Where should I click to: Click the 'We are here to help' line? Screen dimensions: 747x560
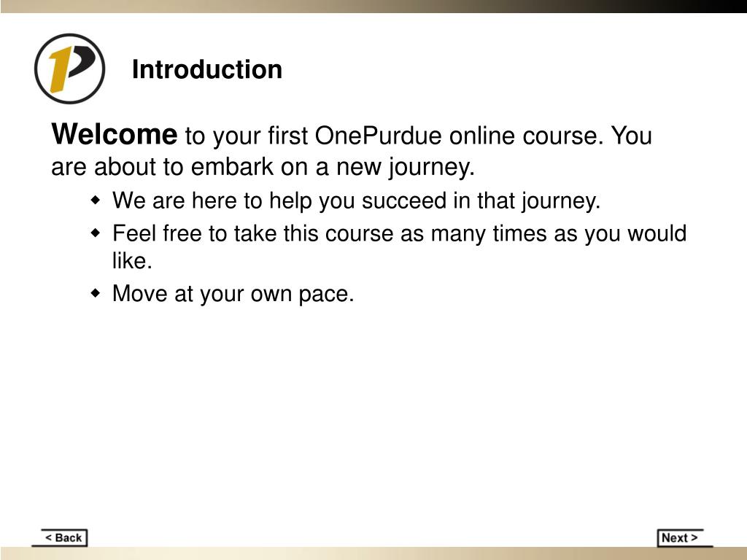pyautogui.click(x=356, y=201)
